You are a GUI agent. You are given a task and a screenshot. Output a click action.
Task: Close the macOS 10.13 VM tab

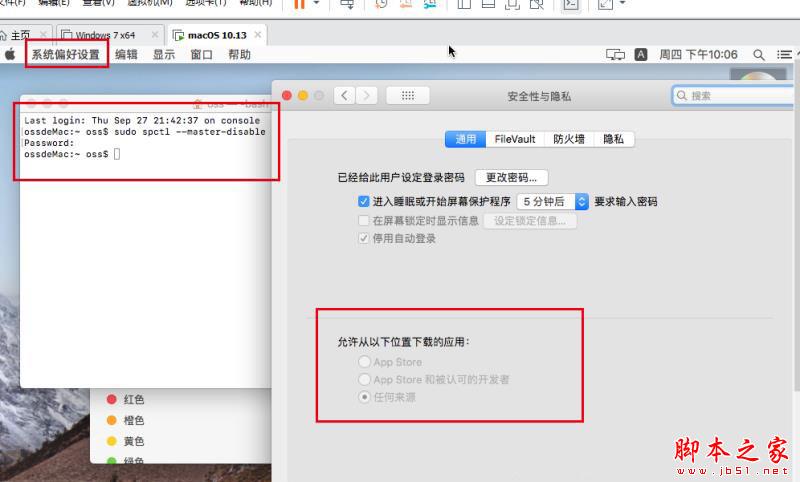(x=258, y=35)
